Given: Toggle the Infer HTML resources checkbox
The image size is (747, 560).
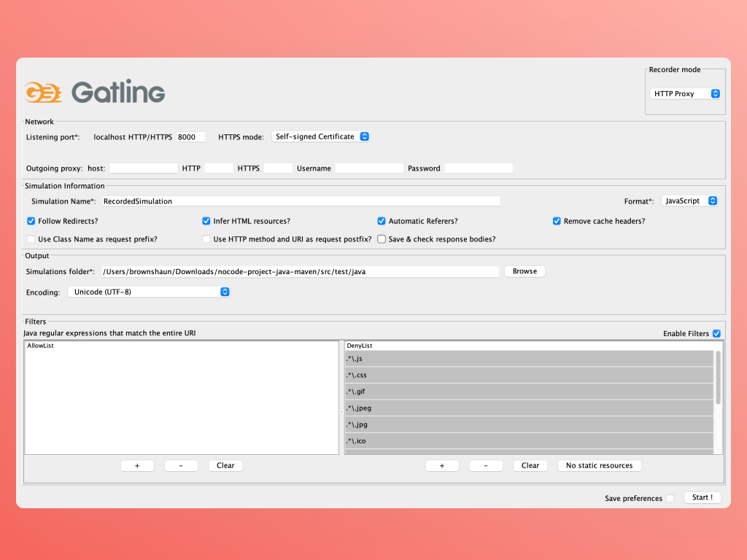Looking at the screenshot, I should point(206,221).
